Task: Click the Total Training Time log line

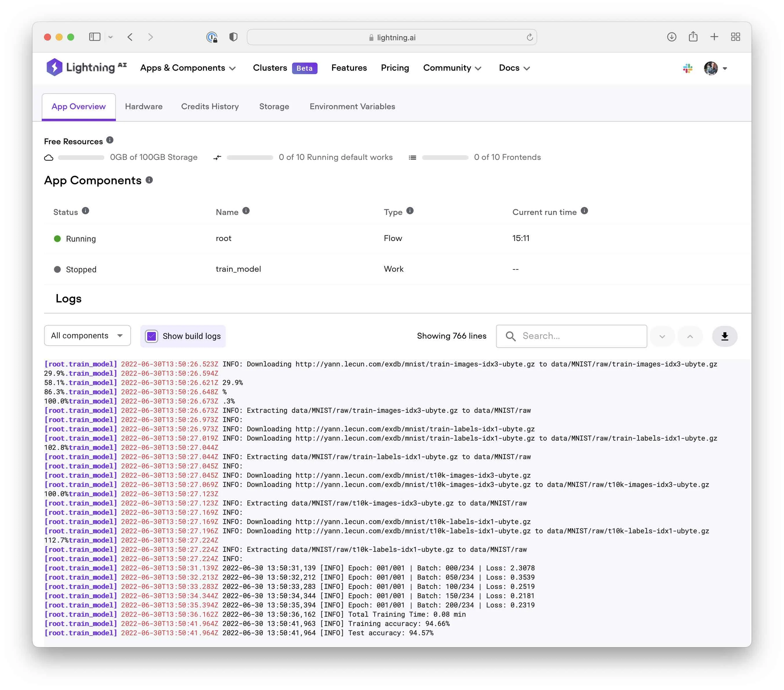Action: pos(255,614)
